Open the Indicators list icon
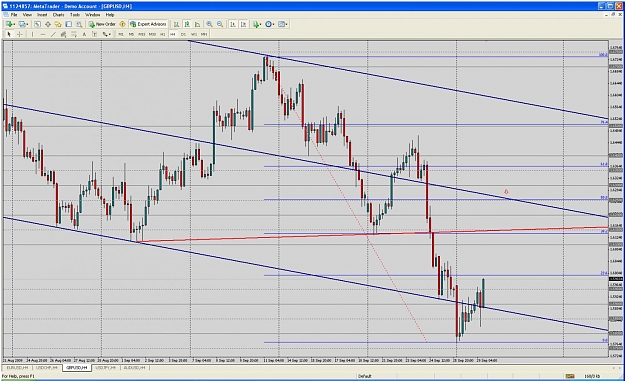This screenshot has height=381, width=625. pos(256,24)
